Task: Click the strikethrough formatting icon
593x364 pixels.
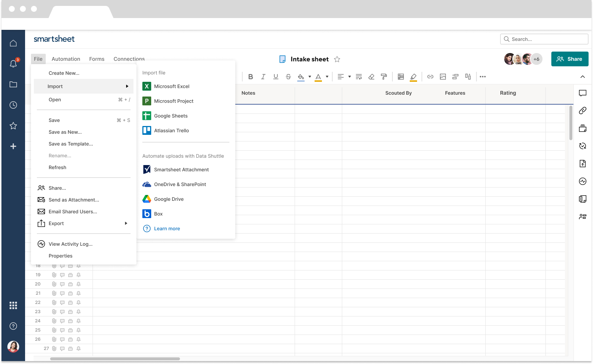Action: click(x=288, y=77)
